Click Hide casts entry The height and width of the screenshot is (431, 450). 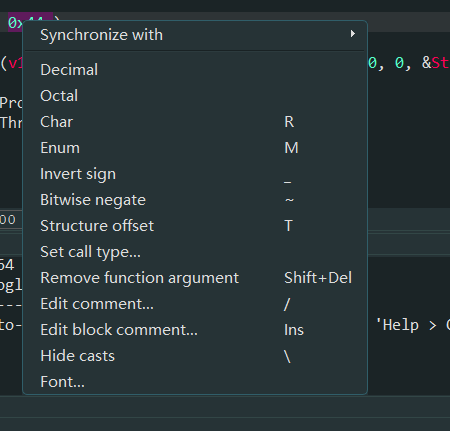pyautogui.click(x=195, y=356)
